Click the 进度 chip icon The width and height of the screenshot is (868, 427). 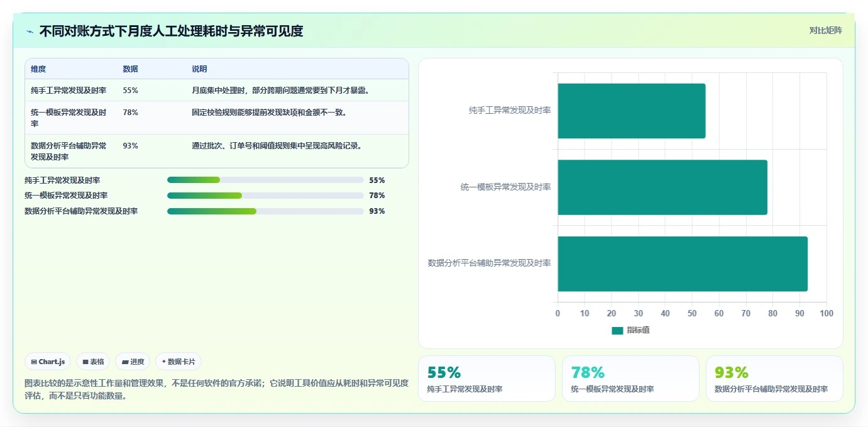tap(125, 362)
